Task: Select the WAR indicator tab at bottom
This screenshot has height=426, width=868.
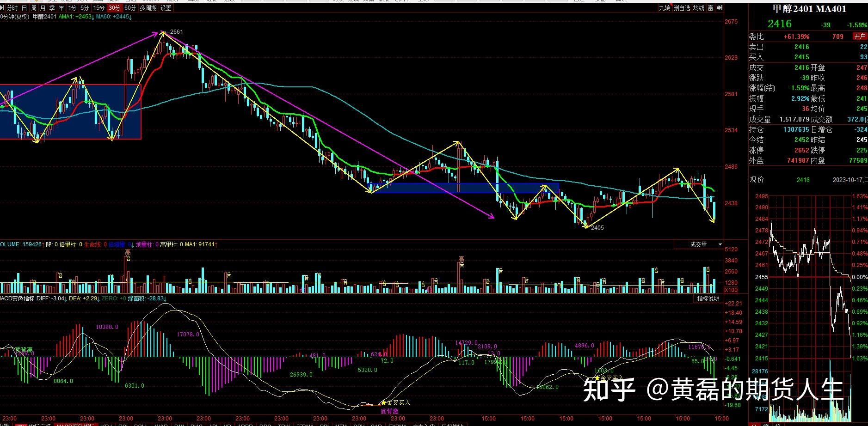Action: coord(161,424)
